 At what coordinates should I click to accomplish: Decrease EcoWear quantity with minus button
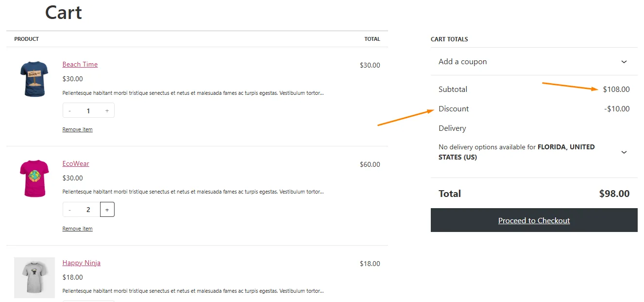pos(70,210)
